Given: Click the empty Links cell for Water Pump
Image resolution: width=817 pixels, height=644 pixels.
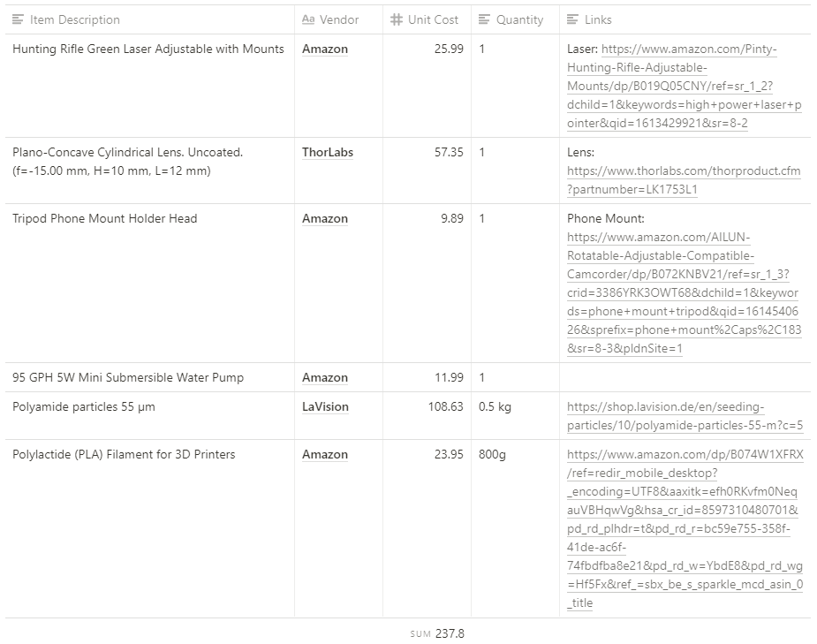Looking at the screenshot, I should (x=685, y=378).
